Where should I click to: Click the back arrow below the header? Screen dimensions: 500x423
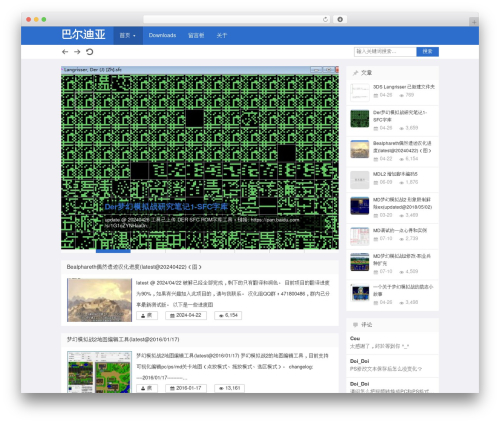(x=65, y=52)
